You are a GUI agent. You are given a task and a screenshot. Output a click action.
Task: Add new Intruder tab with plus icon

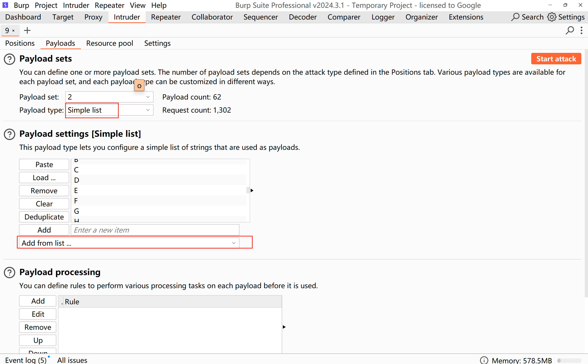tap(27, 31)
